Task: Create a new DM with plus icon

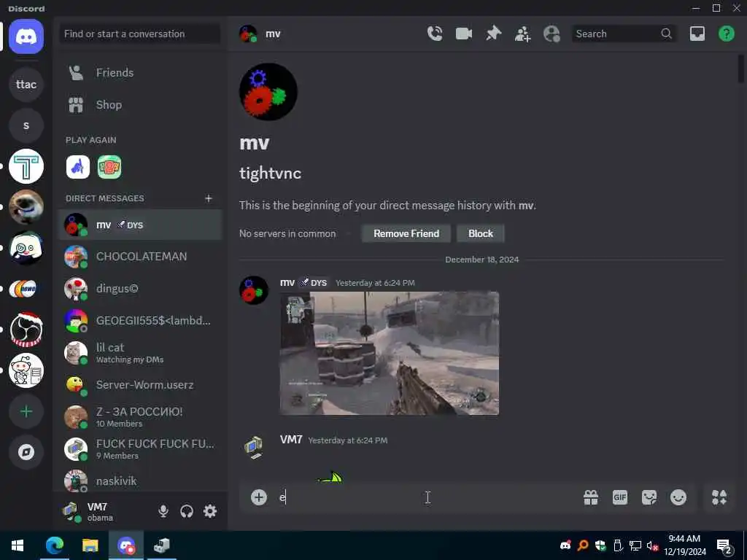Action: pos(209,198)
